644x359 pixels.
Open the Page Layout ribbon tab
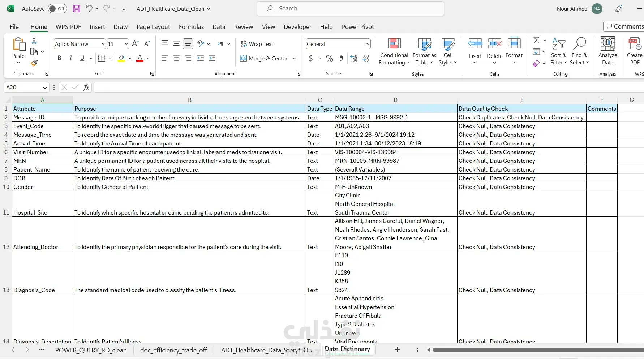[153, 27]
